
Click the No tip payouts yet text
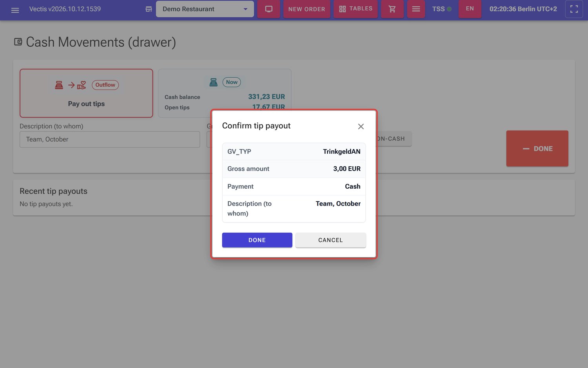click(x=46, y=204)
